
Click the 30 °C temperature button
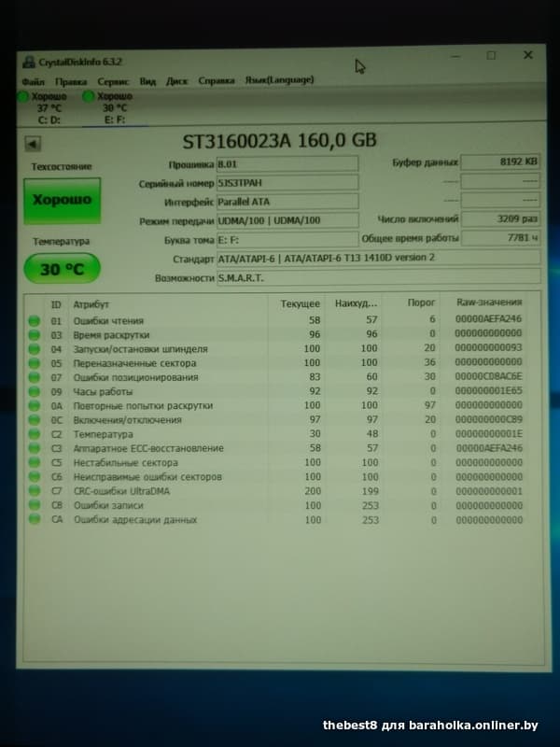pyautogui.click(x=62, y=269)
